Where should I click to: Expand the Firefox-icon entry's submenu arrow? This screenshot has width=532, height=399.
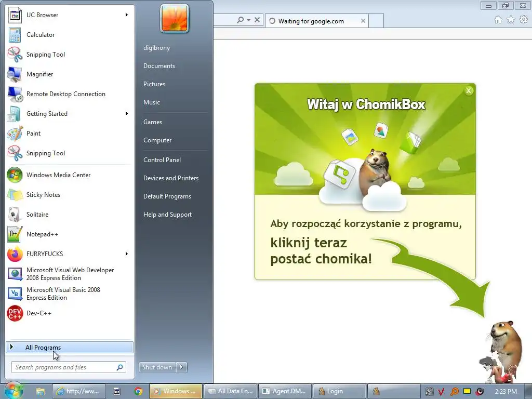pyautogui.click(x=127, y=254)
